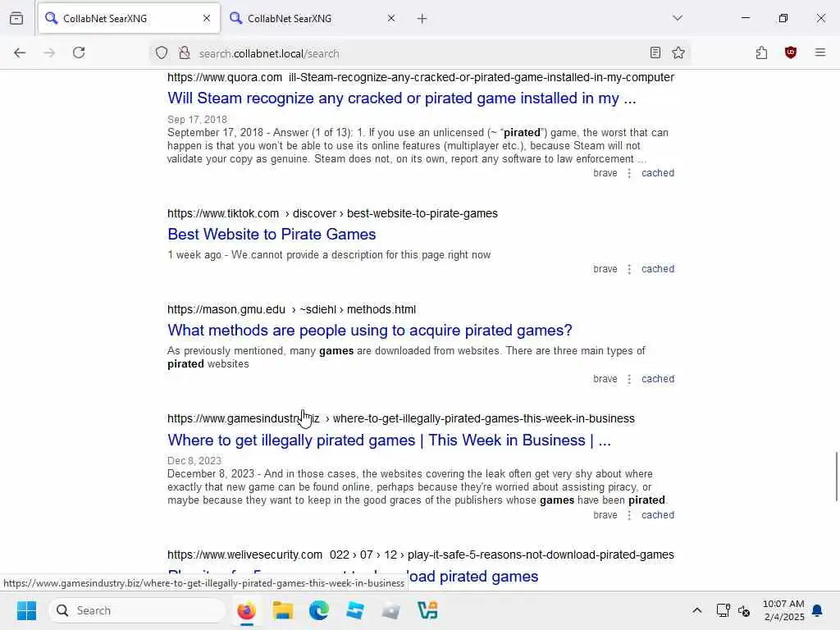840x630 pixels.
Task: Open the Extensions puzzle icon
Action: (761, 52)
